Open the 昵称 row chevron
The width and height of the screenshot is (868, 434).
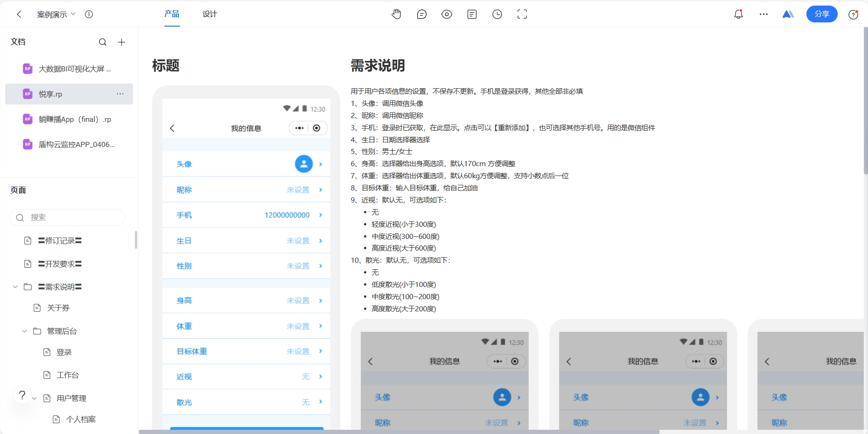pos(321,190)
